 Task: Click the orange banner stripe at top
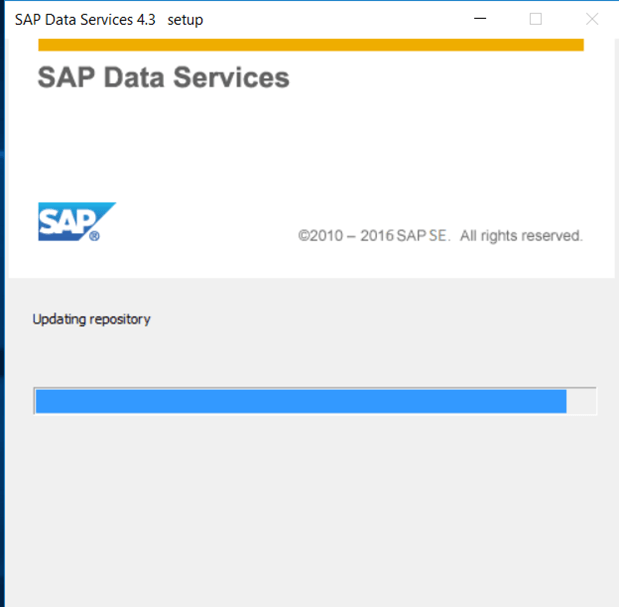coord(311,45)
